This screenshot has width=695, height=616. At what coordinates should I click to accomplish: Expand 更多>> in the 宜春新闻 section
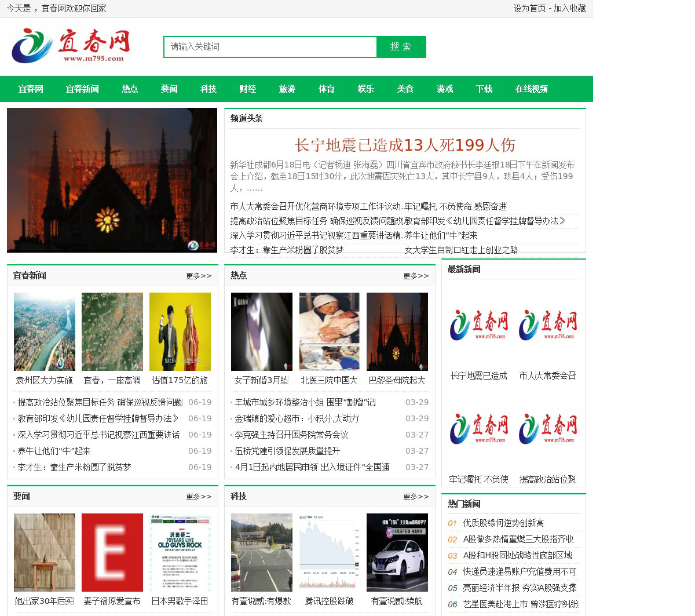click(199, 276)
